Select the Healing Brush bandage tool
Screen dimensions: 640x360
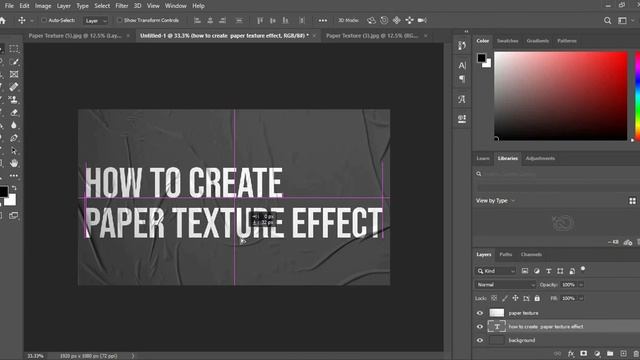pyautogui.click(x=14, y=87)
